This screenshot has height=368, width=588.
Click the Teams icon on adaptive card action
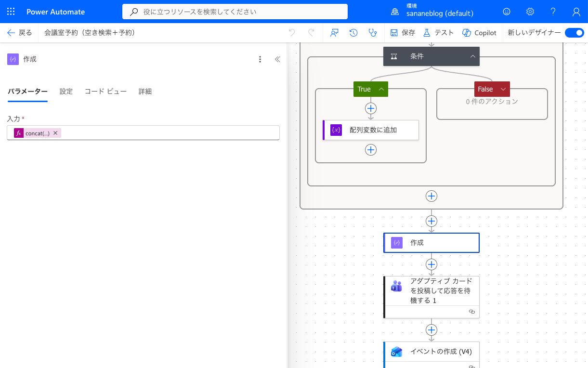(x=396, y=286)
